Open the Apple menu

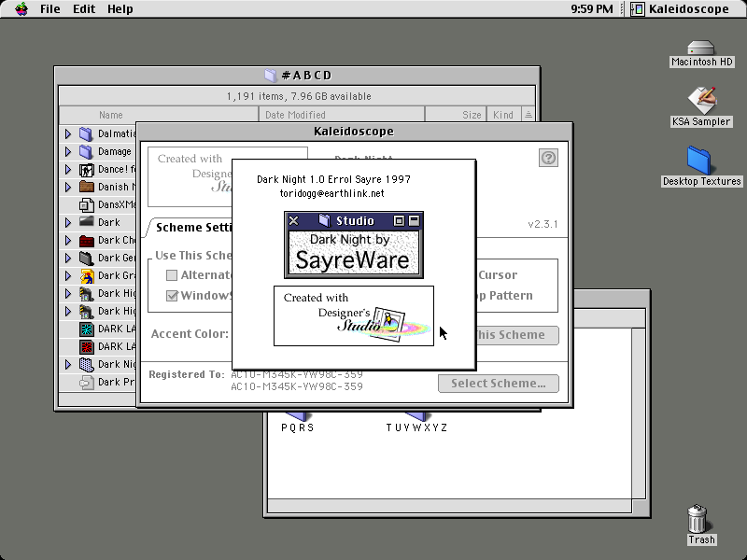pyautogui.click(x=21, y=8)
